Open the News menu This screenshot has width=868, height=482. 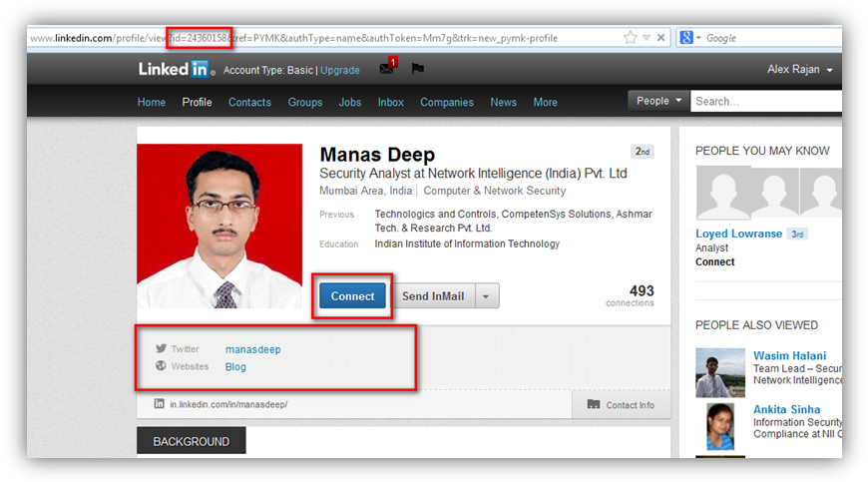(503, 103)
